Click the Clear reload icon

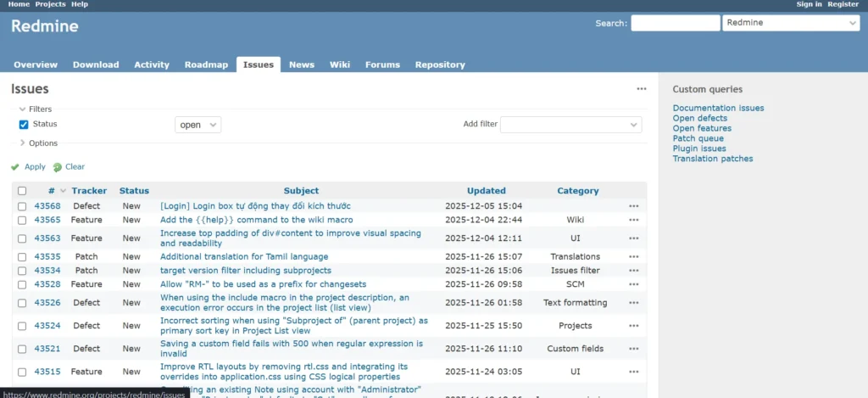(x=57, y=167)
